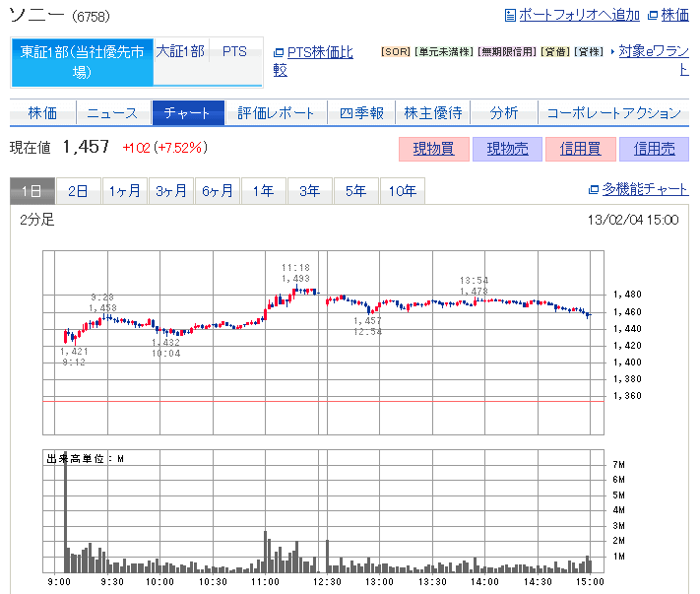Click the [貸株] label
Screen dimensions: 700x594
coord(589,52)
